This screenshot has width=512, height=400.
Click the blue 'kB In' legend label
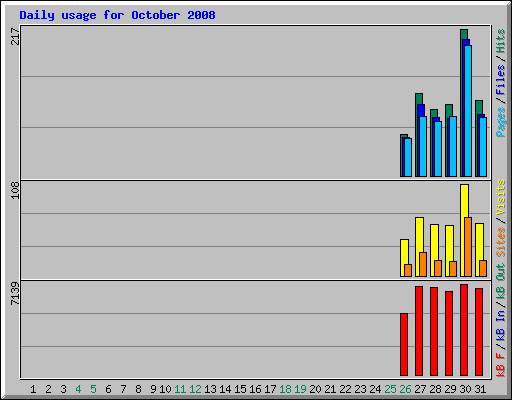(x=500, y=325)
